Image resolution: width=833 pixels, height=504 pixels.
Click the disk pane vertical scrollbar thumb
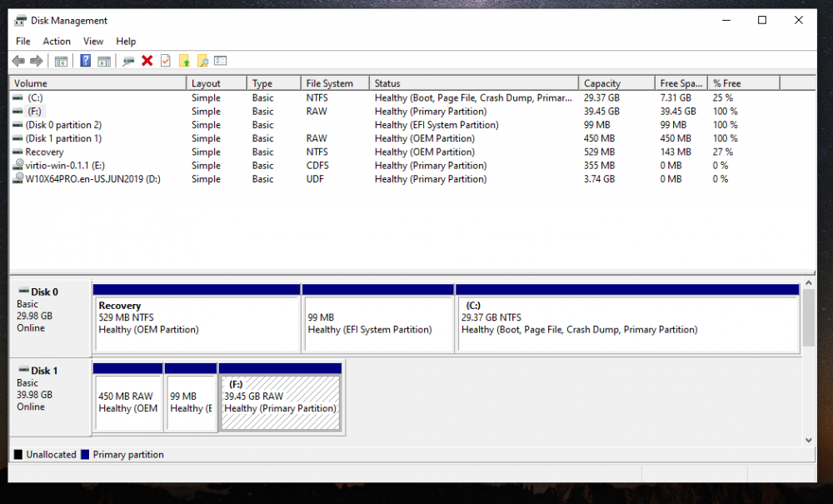coord(809,319)
